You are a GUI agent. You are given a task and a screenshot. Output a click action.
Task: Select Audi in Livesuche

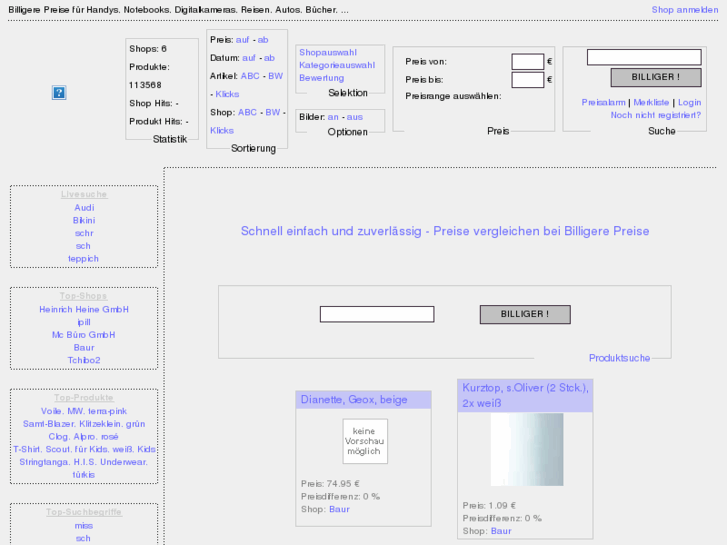84,208
